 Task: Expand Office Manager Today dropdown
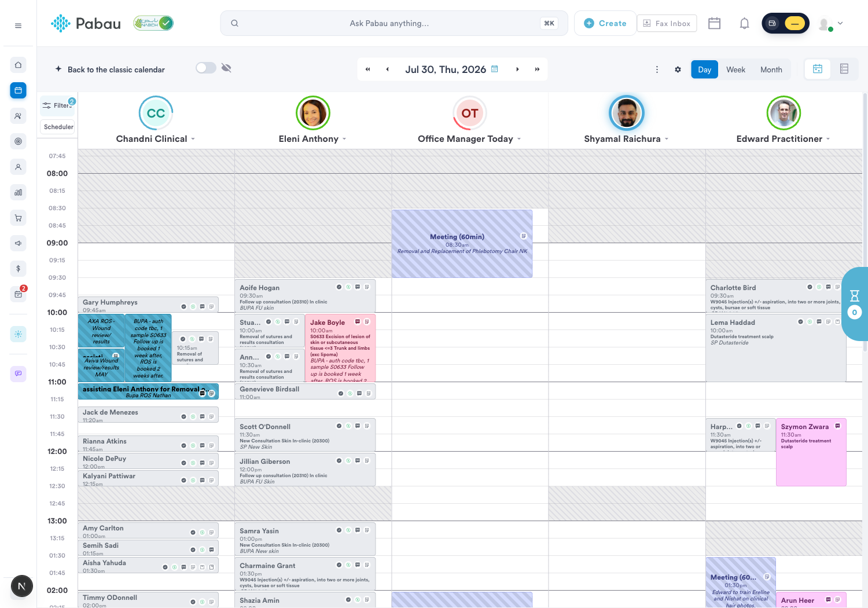point(519,139)
